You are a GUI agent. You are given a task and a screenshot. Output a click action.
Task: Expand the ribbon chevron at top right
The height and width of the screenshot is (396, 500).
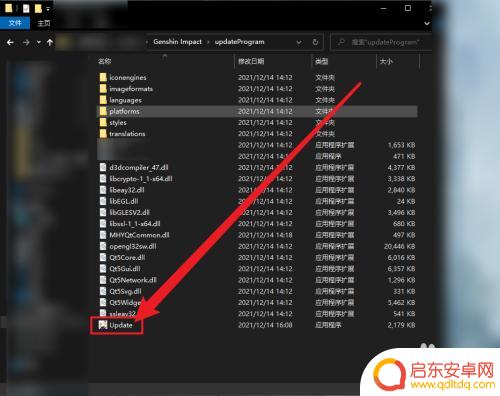427,23
